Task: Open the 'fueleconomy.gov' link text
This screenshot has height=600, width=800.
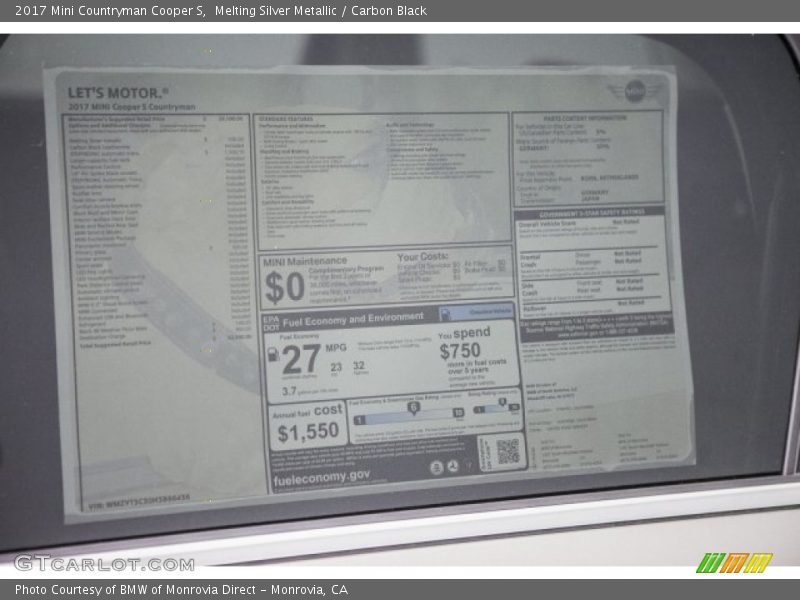Action: click(x=321, y=478)
